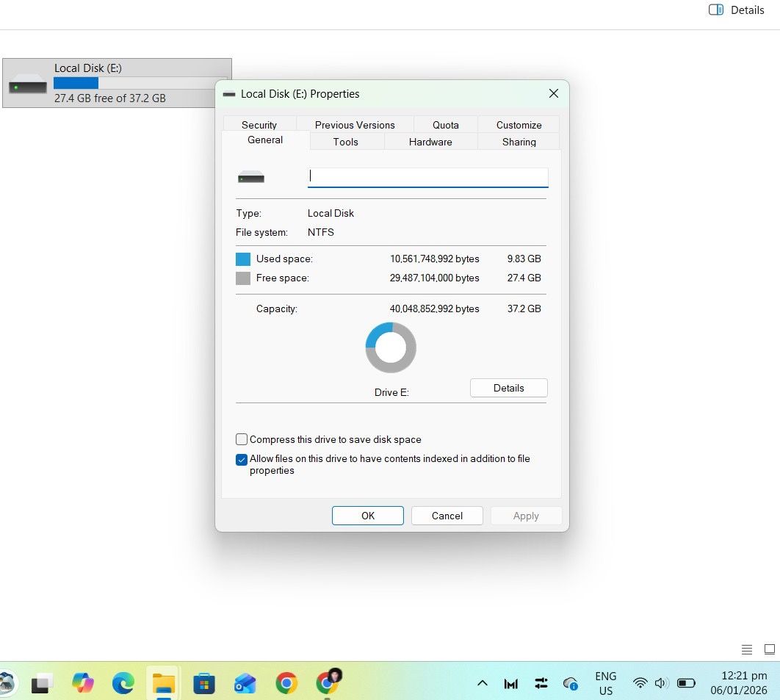Image resolution: width=780 pixels, height=700 pixels.
Task: Click the Details button in Properties dialog
Action: 508,388
